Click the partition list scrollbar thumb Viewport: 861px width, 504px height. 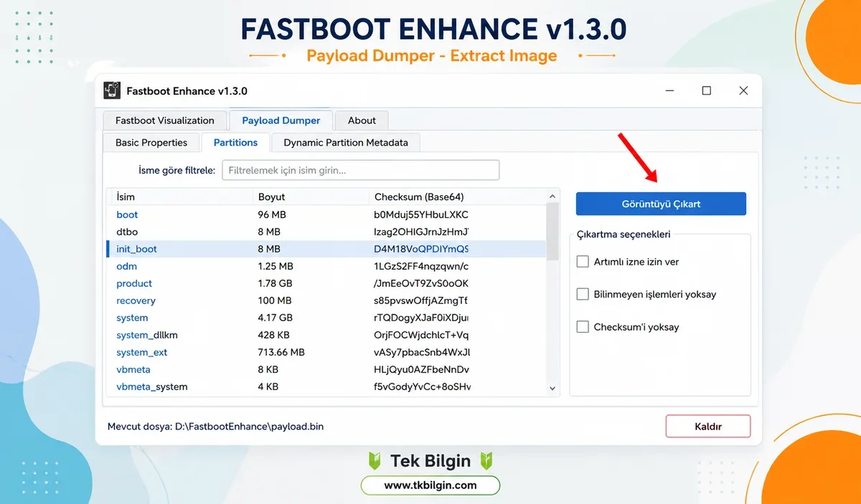tap(552, 232)
